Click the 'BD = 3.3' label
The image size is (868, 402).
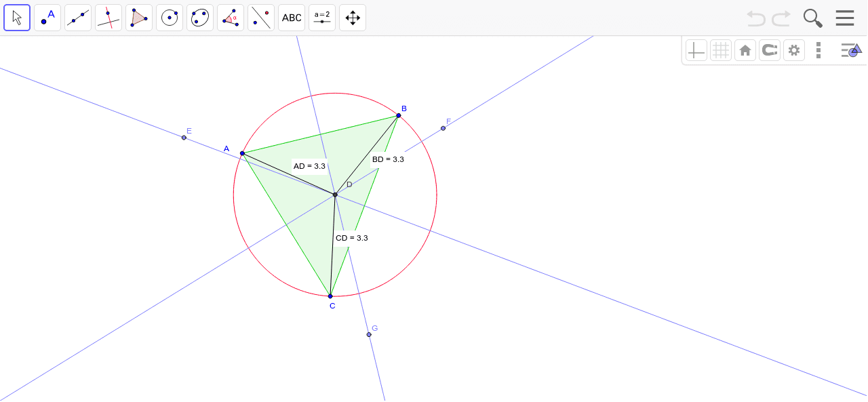click(388, 159)
